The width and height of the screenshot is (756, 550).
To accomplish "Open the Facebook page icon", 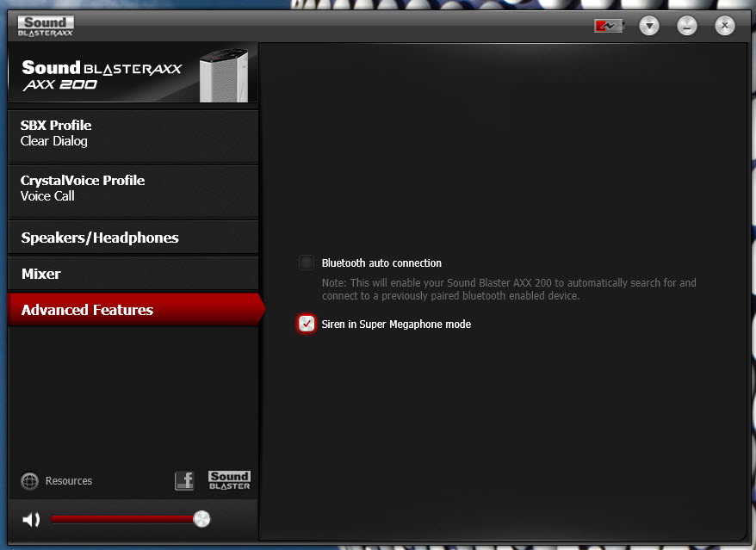I will pyautogui.click(x=184, y=480).
